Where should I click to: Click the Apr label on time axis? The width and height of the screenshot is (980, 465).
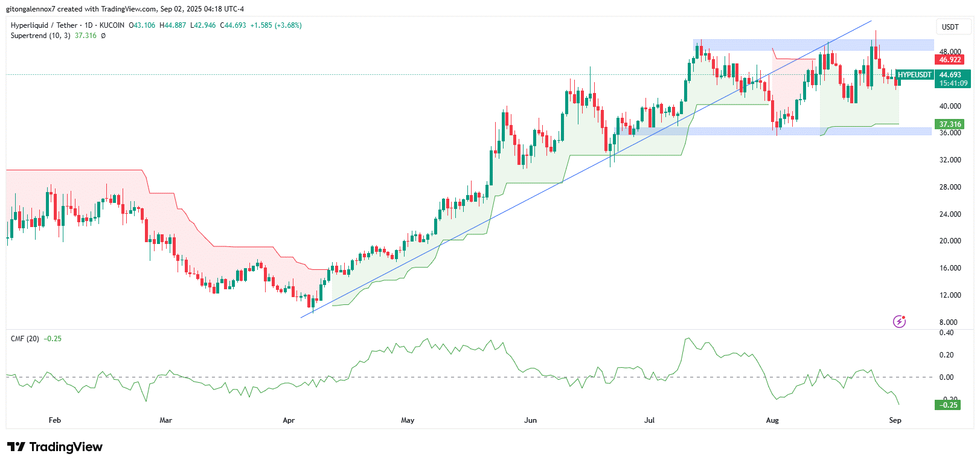289,420
